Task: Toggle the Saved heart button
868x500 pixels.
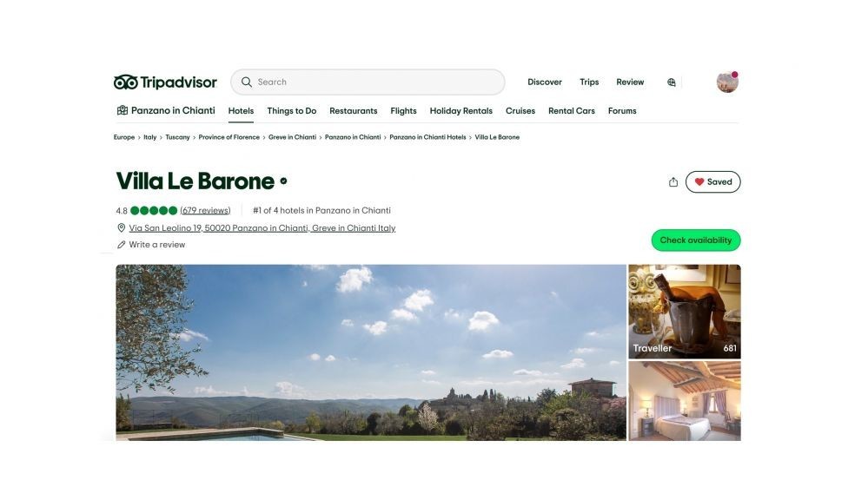Action: [x=713, y=182]
